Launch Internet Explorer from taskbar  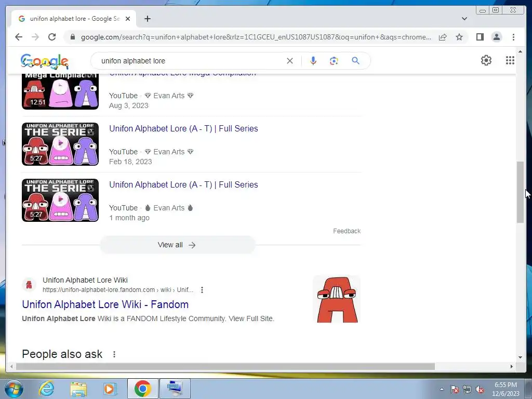pos(46,389)
